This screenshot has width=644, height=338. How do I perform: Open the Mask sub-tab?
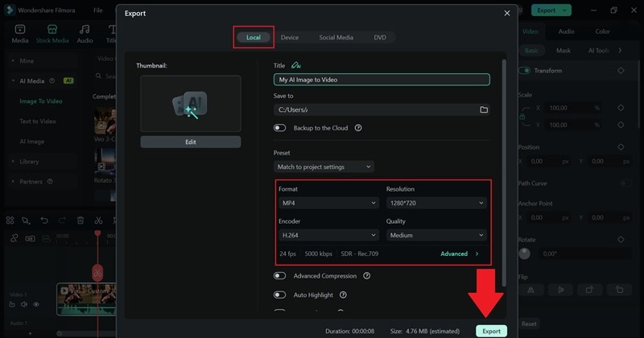coord(563,51)
